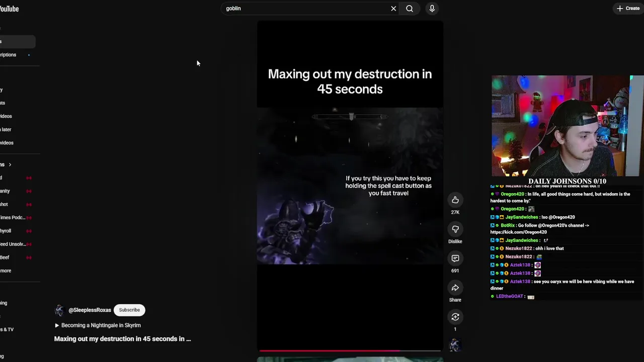The width and height of the screenshot is (644, 362).
Task: Click the Share label
Action: [455, 300]
